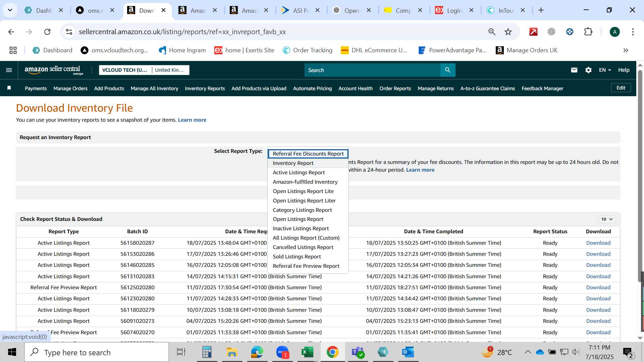Image resolution: width=644 pixels, height=362 pixels.
Task: Click the site information icon in address bar
Action: coord(69,32)
